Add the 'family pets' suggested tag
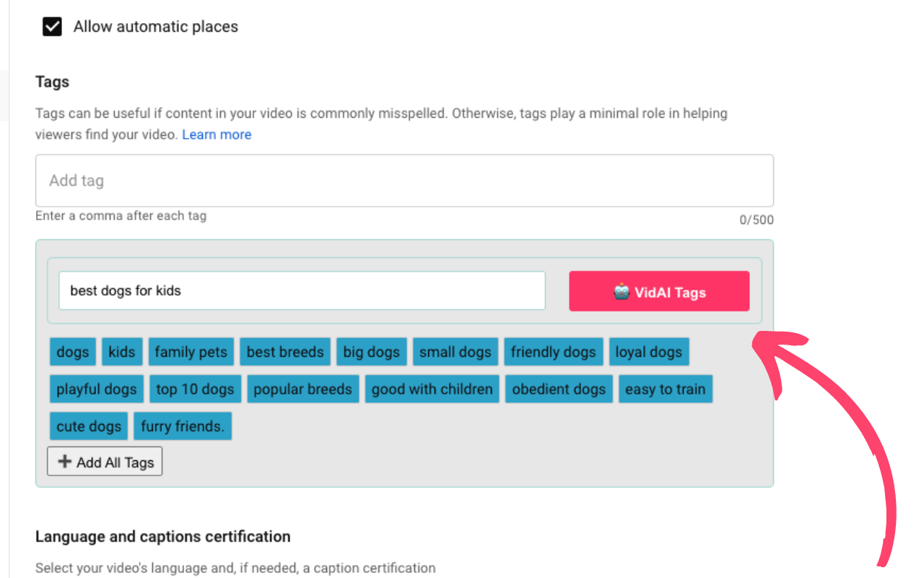Image resolution: width=924 pixels, height=578 pixels. coord(191,352)
